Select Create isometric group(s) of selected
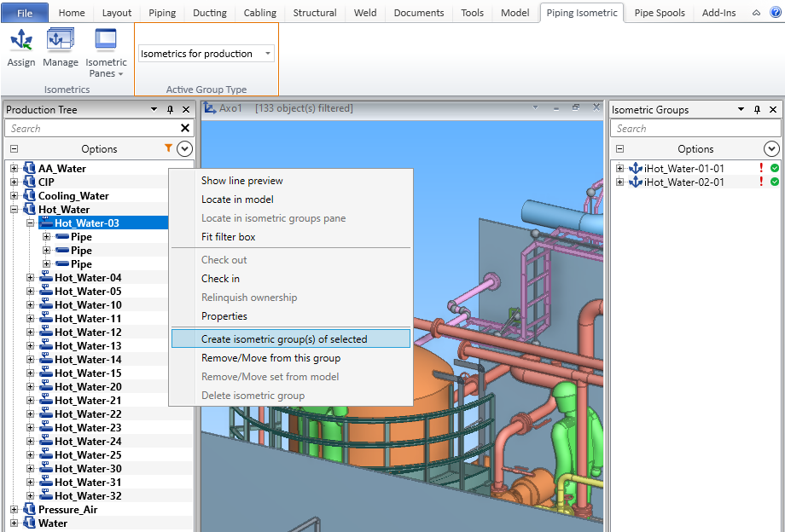Viewport: 785px width, 532px height. pos(284,339)
